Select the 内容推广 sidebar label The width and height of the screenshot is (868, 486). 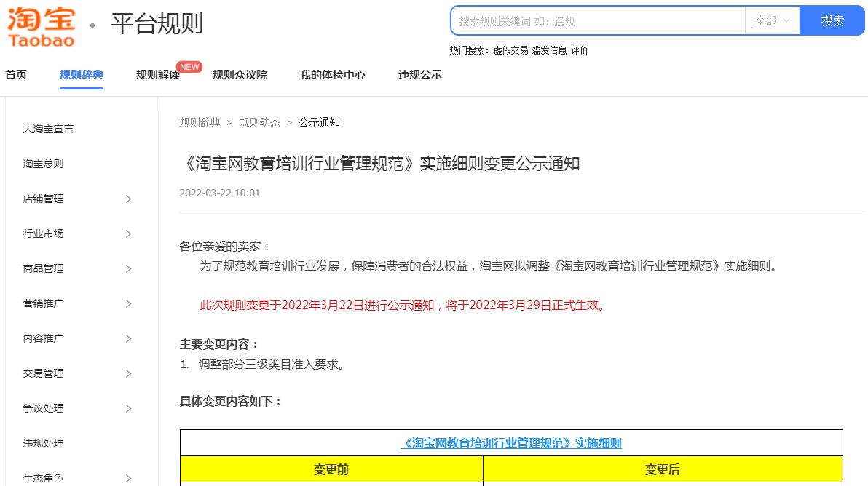click(43, 338)
